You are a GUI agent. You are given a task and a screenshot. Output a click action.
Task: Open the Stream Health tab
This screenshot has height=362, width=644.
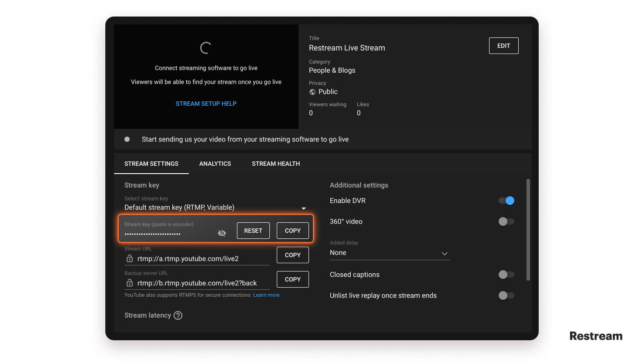[276, 164]
